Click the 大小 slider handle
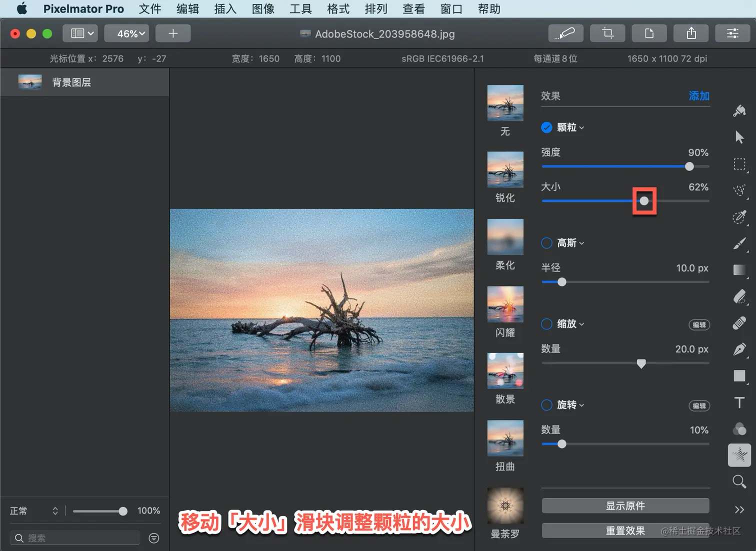Viewport: 756px width, 551px height. click(x=644, y=201)
